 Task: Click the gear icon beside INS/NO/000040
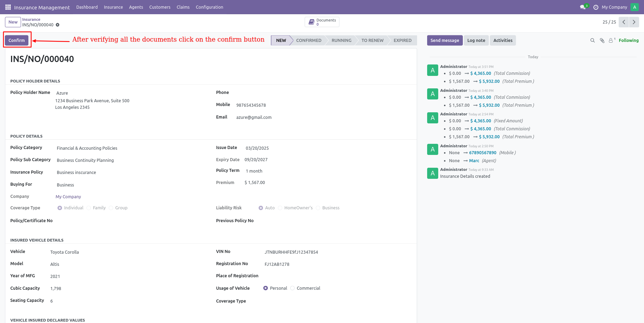coord(58,25)
